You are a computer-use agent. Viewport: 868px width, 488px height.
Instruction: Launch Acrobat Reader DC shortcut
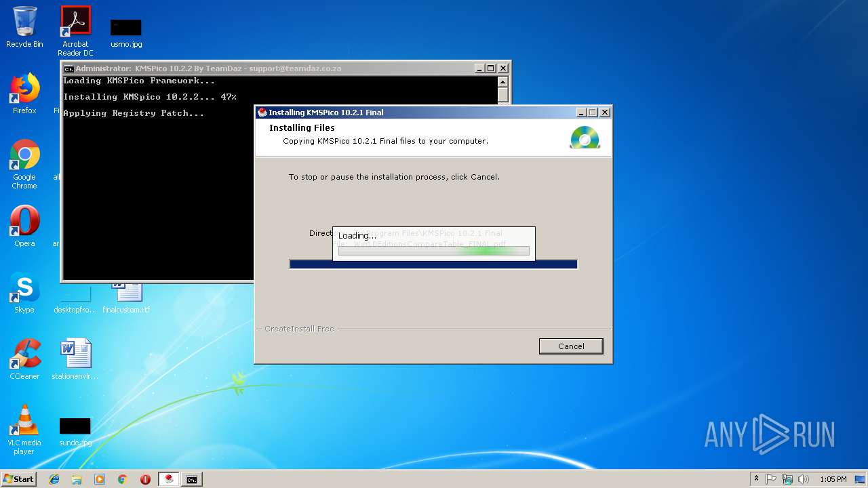pyautogui.click(x=75, y=30)
